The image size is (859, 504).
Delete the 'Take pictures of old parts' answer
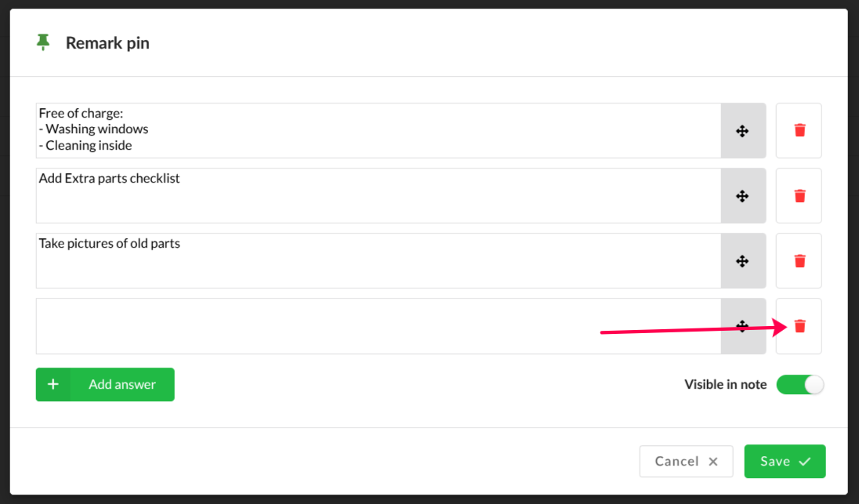tap(799, 260)
